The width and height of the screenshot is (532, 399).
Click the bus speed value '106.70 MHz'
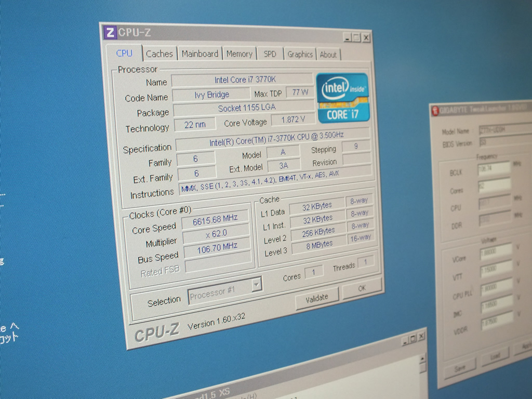coord(217,248)
